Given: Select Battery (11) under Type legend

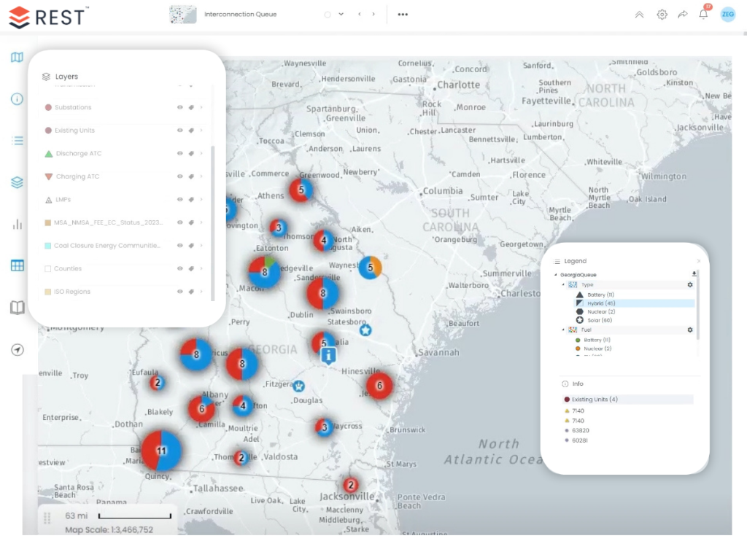Looking at the screenshot, I should [x=600, y=295].
